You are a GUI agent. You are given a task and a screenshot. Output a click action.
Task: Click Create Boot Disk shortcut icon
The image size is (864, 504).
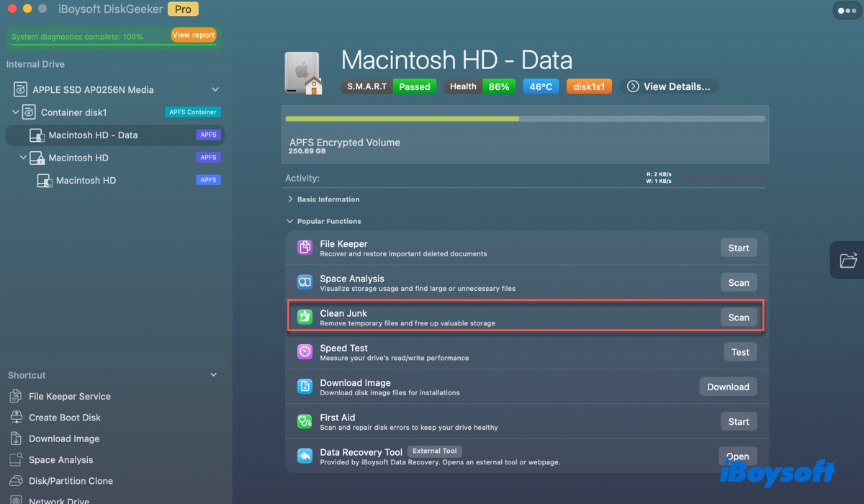[16, 417]
